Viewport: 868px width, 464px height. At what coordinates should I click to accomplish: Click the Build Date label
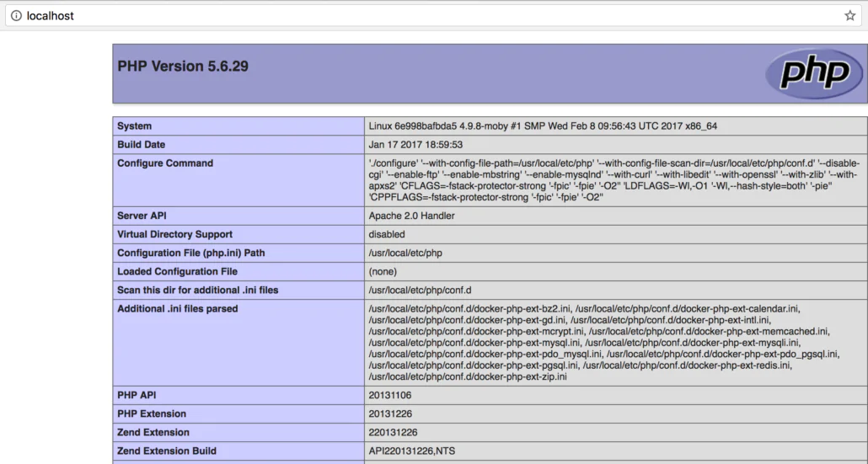point(142,144)
